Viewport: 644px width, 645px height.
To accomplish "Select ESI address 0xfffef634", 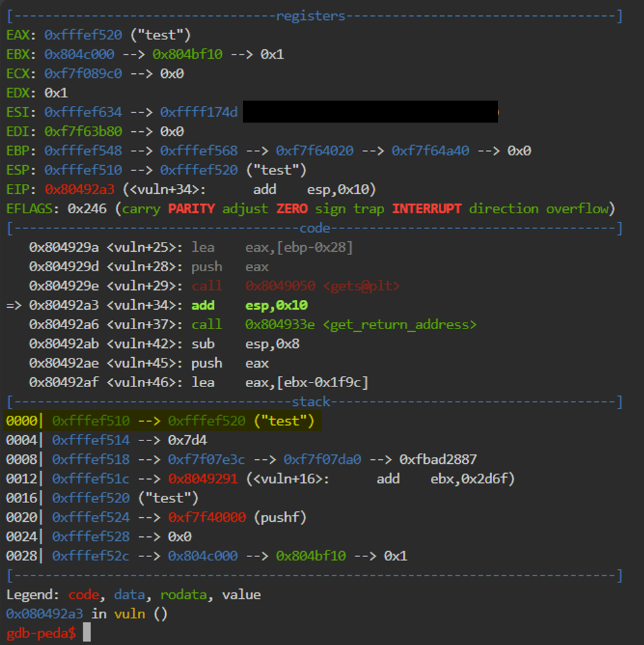I will pyautogui.click(x=83, y=112).
